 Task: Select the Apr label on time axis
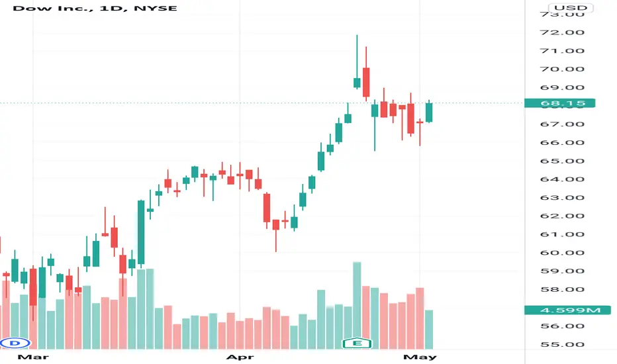click(240, 357)
